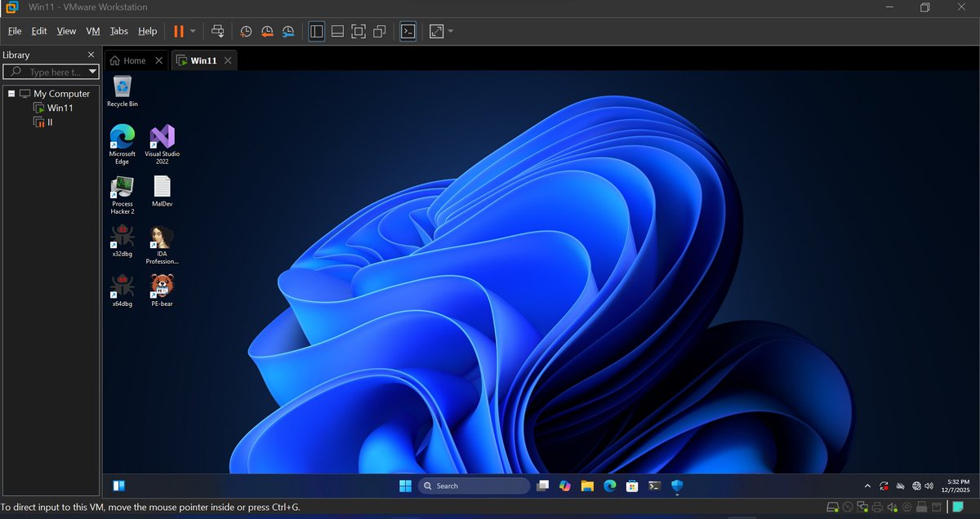Send Ctrl+Alt+Del to the virtual machine
This screenshot has width=980, height=519.
(217, 31)
